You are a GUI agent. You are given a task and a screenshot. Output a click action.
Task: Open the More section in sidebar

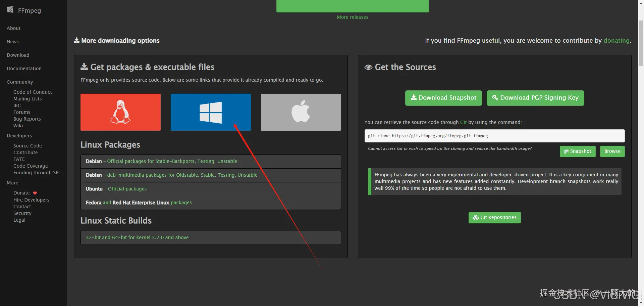12,183
